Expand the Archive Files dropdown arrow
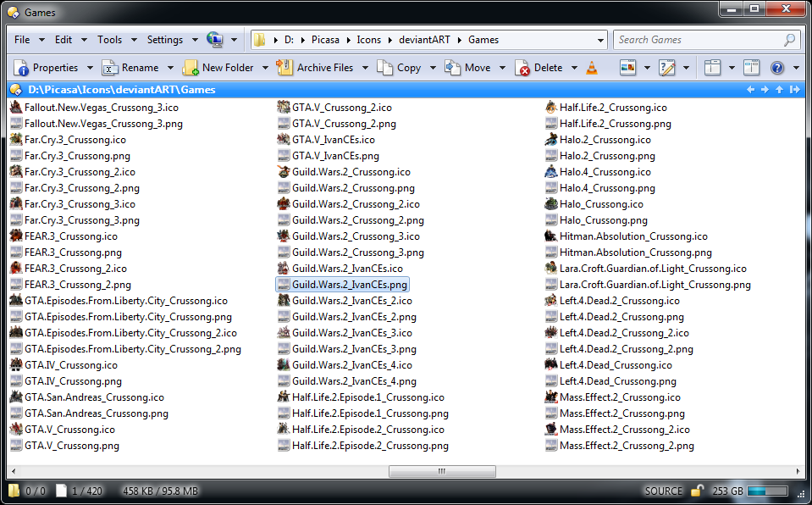Screen dimensions: 812x505 (x=365, y=68)
